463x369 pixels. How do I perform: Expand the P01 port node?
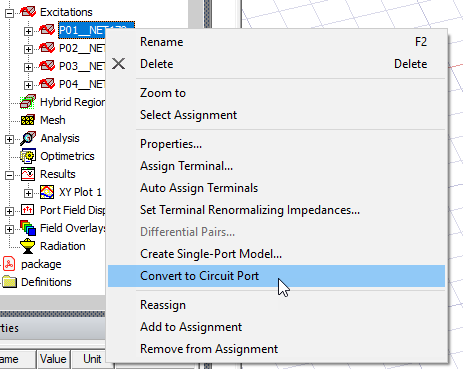28,31
